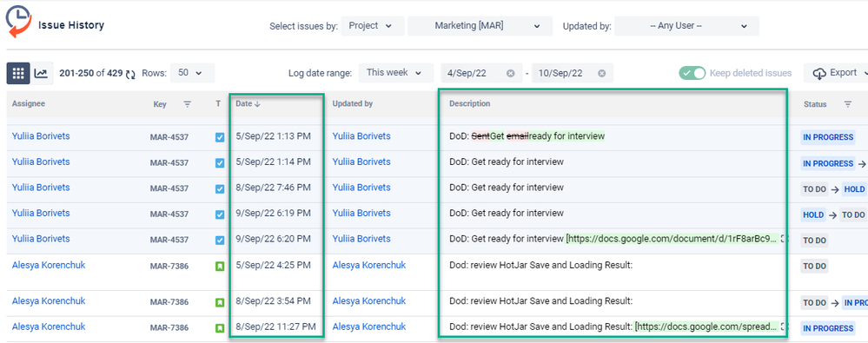868x343 pixels.
Task: Click task type icon at 9/Sep/22 6:19 PM
Action: click(220, 214)
